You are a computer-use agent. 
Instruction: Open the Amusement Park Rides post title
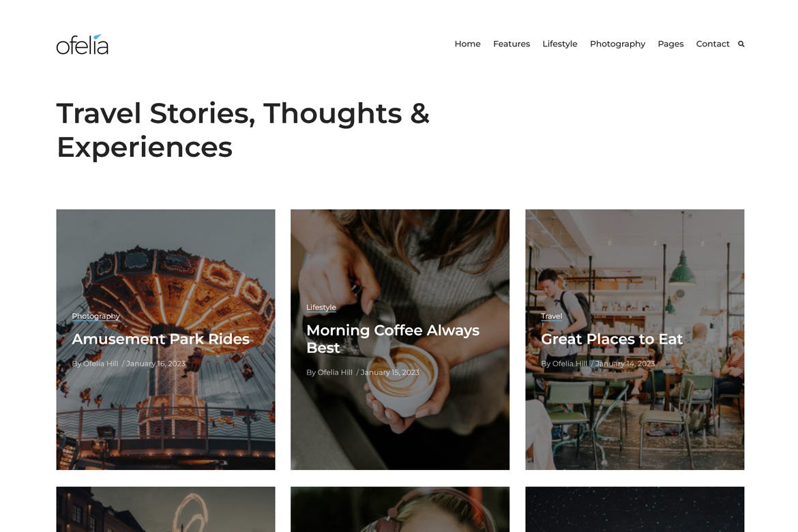161,339
